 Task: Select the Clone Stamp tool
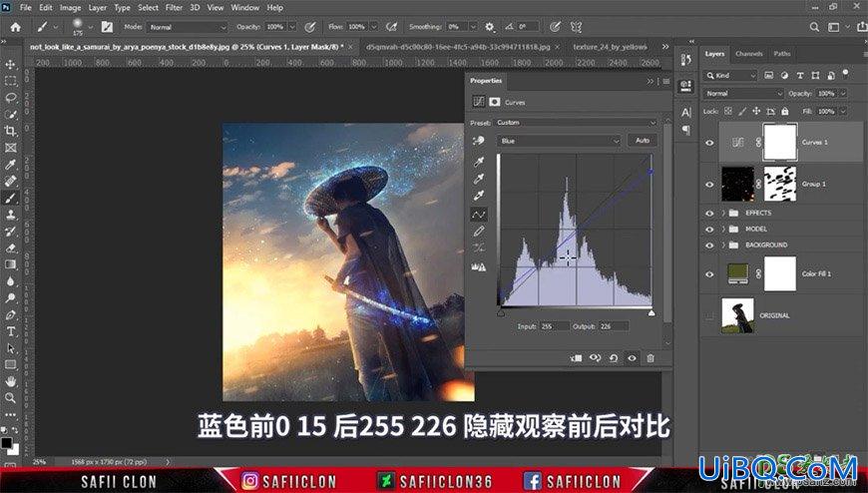pyautogui.click(x=10, y=215)
